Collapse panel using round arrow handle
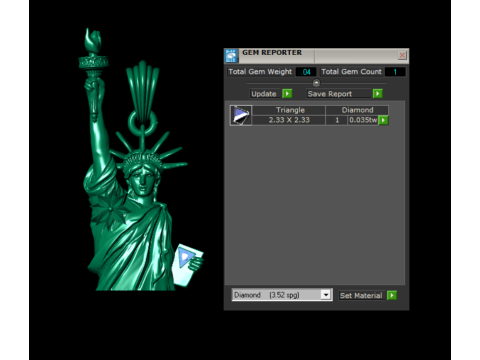The image size is (480, 360). pos(316,83)
